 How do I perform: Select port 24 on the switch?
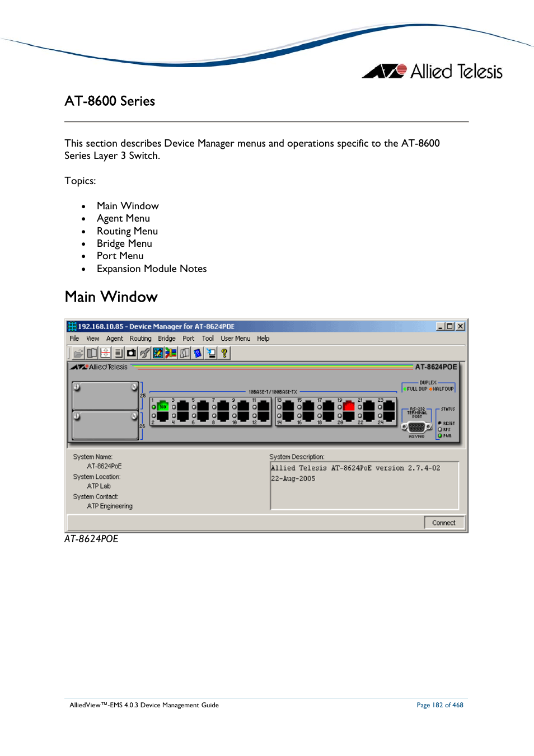pos(389,416)
